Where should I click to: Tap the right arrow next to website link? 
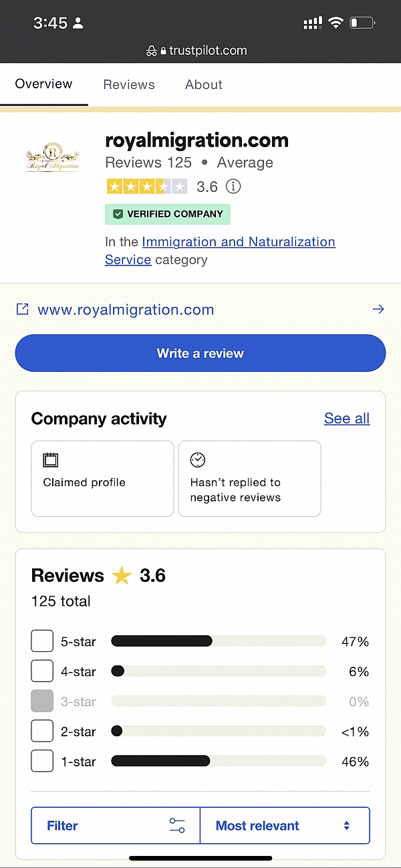click(x=378, y=309)
